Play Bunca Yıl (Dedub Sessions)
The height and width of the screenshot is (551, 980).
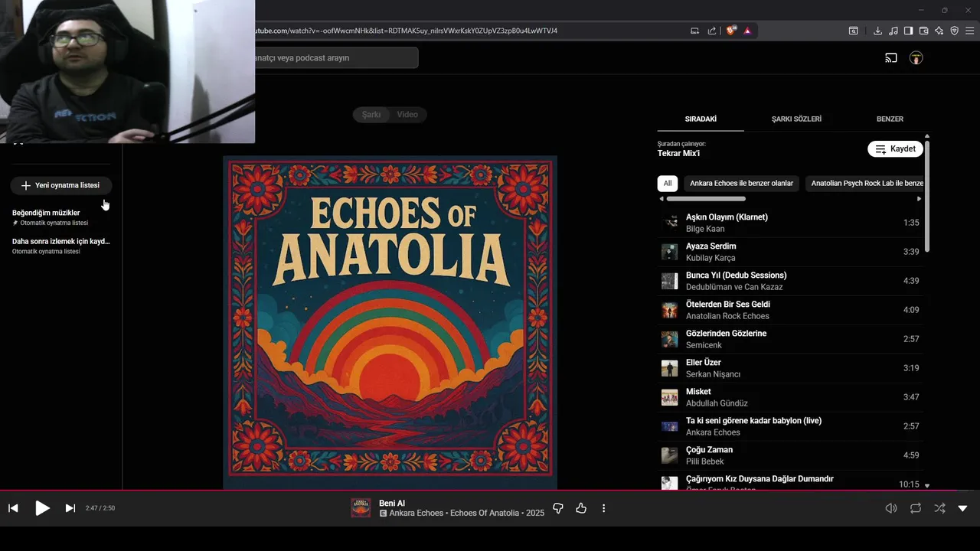(x=790, y=281)
